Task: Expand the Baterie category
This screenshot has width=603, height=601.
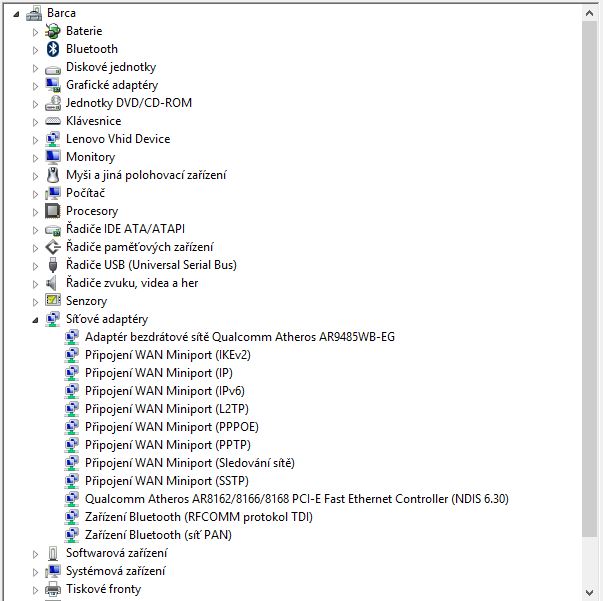Action: coord(35,32)
